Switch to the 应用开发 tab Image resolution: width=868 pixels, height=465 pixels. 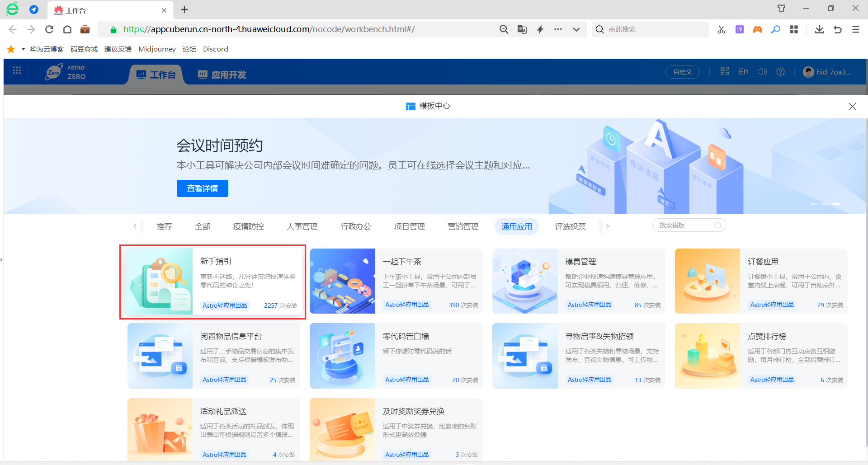pyautogui.click(x=222, y=75)
